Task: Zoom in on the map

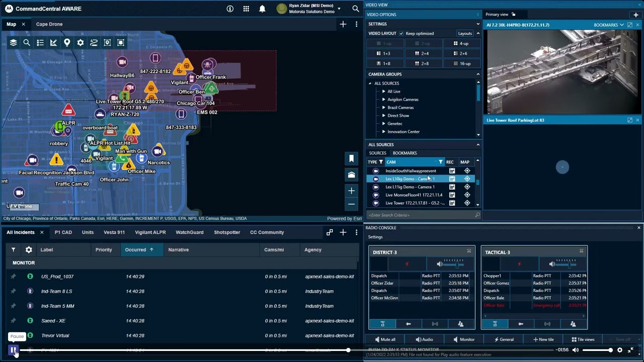Action: (x=351, y=191)
